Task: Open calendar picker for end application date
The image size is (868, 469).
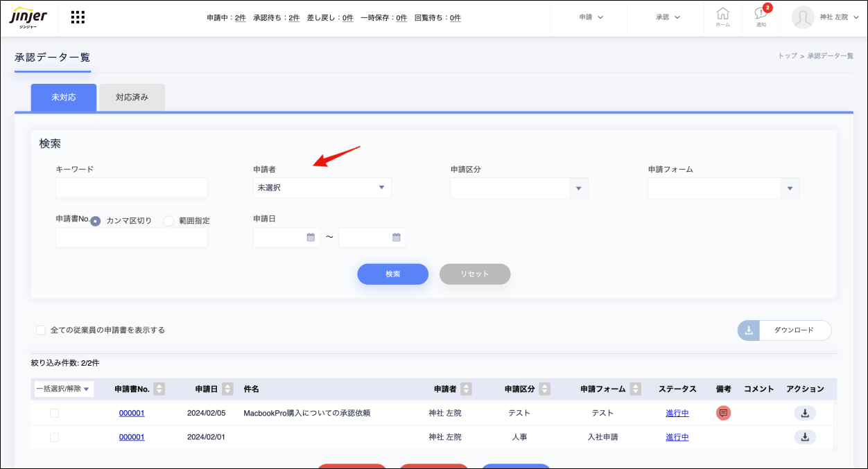Action: pos(397,237)
